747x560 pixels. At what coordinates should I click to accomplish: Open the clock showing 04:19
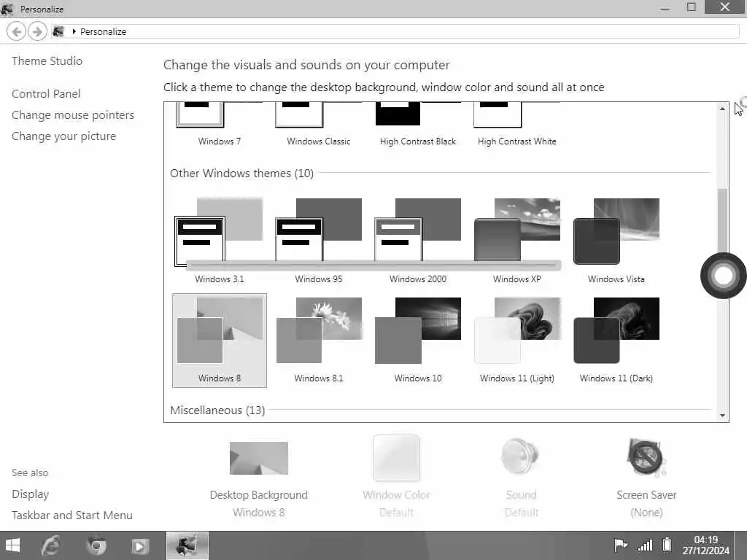pos(705,545)
